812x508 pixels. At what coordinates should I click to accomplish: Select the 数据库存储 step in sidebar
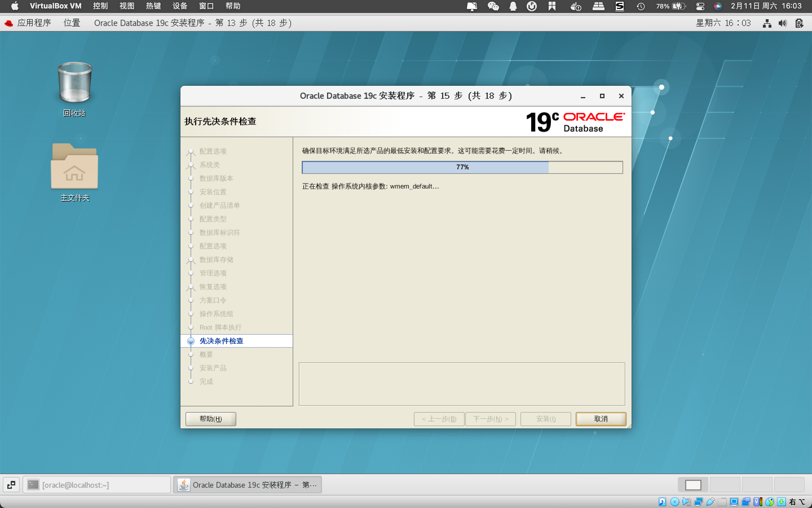coord(216,259)
